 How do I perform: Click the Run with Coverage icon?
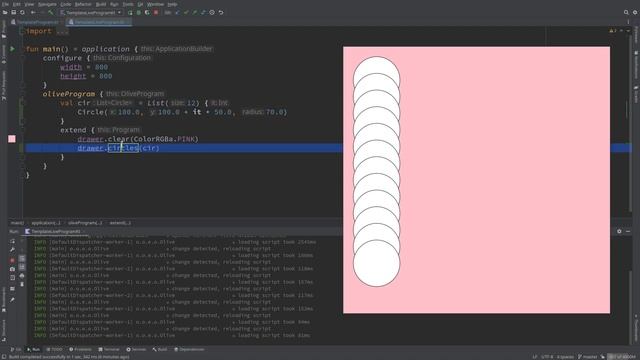147,13
